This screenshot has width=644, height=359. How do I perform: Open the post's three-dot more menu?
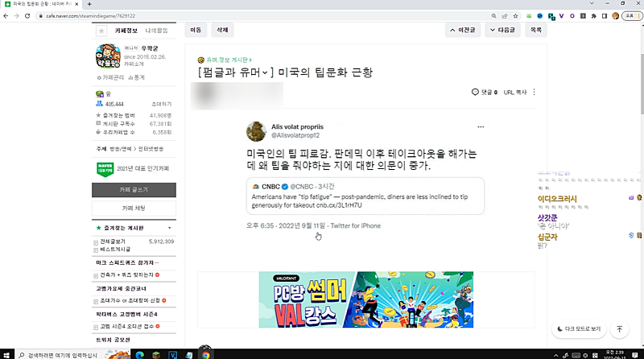[534, 92]
